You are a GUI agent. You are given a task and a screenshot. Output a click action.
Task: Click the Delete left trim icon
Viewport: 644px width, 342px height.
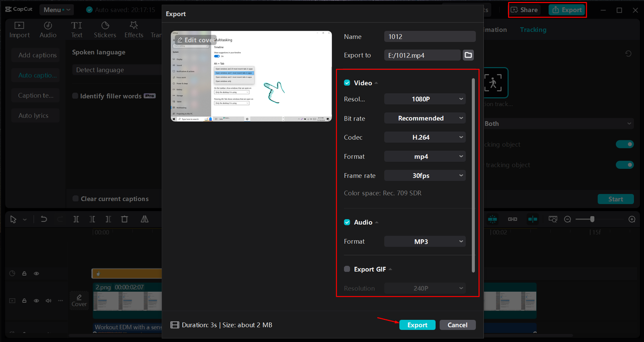pyautogui.click(x=92, y=219)
